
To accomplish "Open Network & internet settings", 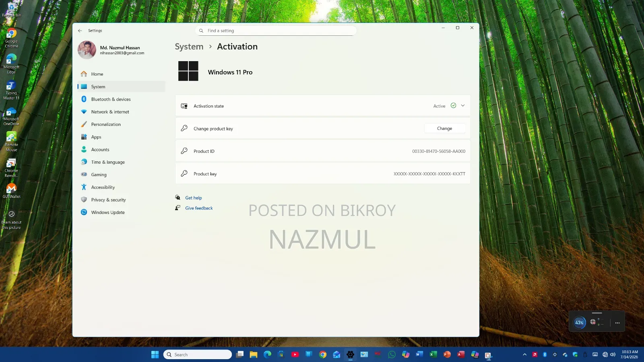I will click(121, 112).
